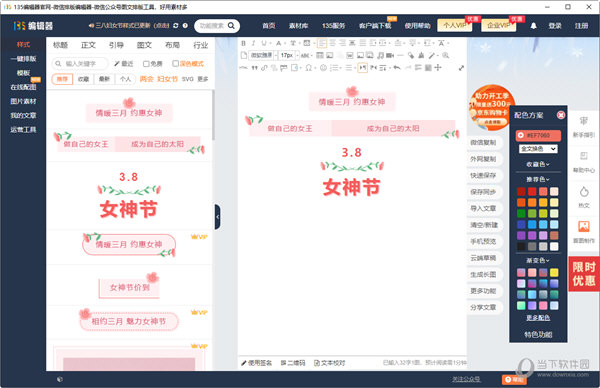Screen dimensions: 600x388
Task: Click the refresh icon beside the announcement
Action: pos(176,26)
